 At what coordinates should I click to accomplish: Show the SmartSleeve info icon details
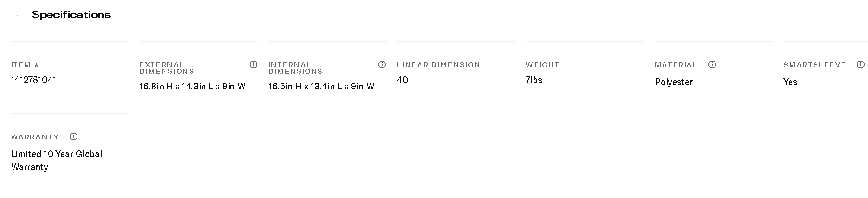point(861,64)
